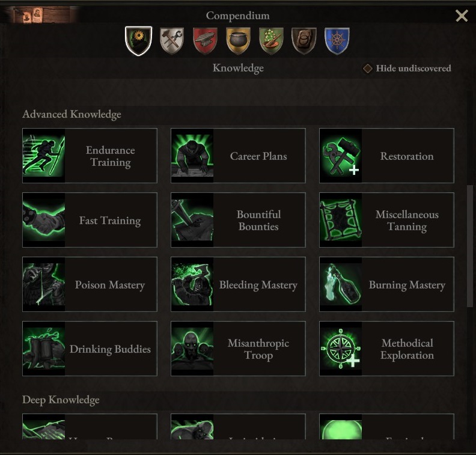Open the Endurance Training knowledge entry
476x455 pixels.
[x=90, y=156]
